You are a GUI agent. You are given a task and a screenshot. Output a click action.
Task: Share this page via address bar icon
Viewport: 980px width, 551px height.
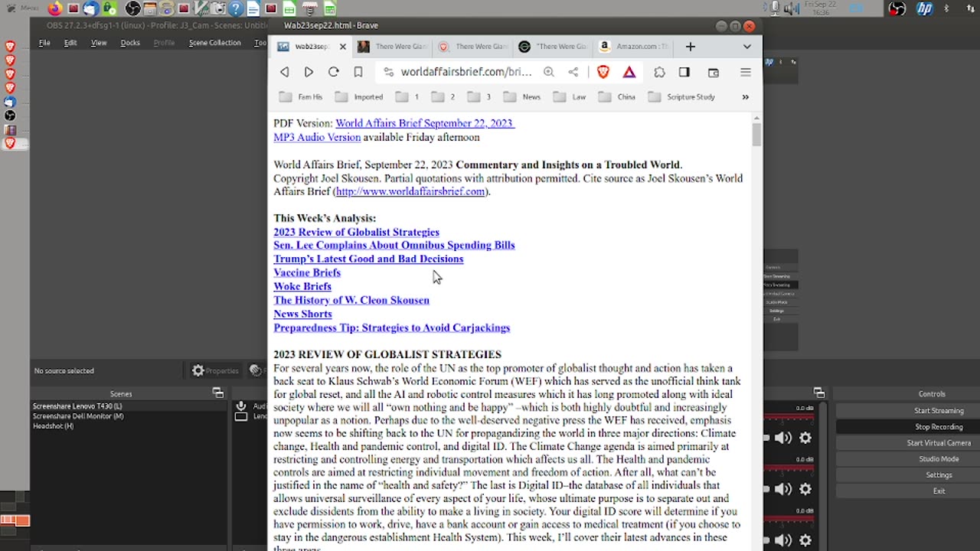click(573, 72)
